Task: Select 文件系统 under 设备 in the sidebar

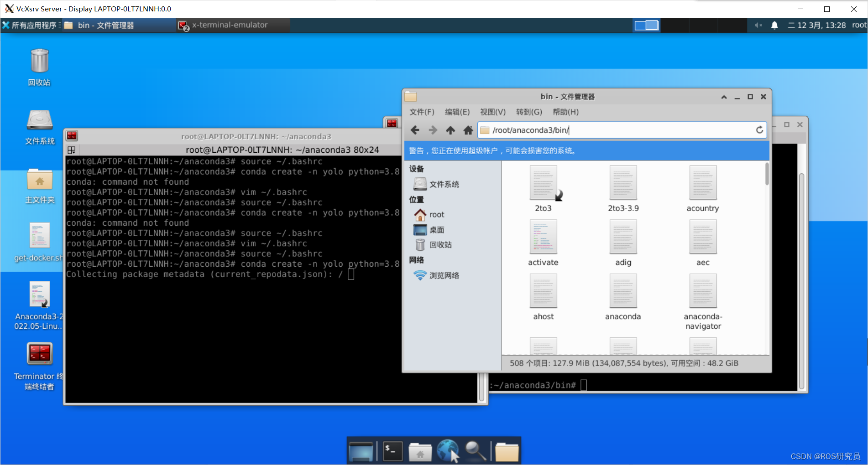Action: [x=443, y=184]
